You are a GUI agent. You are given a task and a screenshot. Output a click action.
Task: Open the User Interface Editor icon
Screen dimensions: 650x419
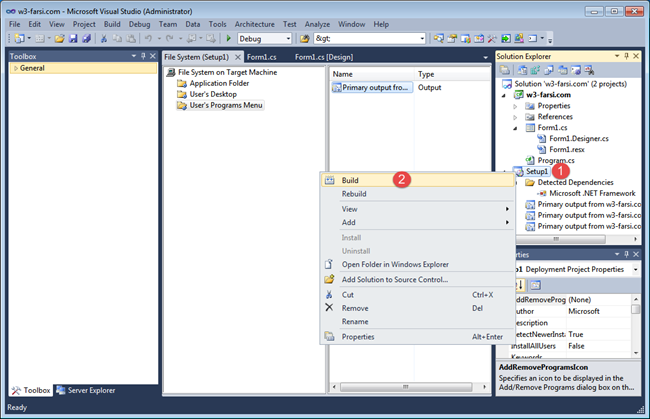pyautogui.click(x=563, y=70)
